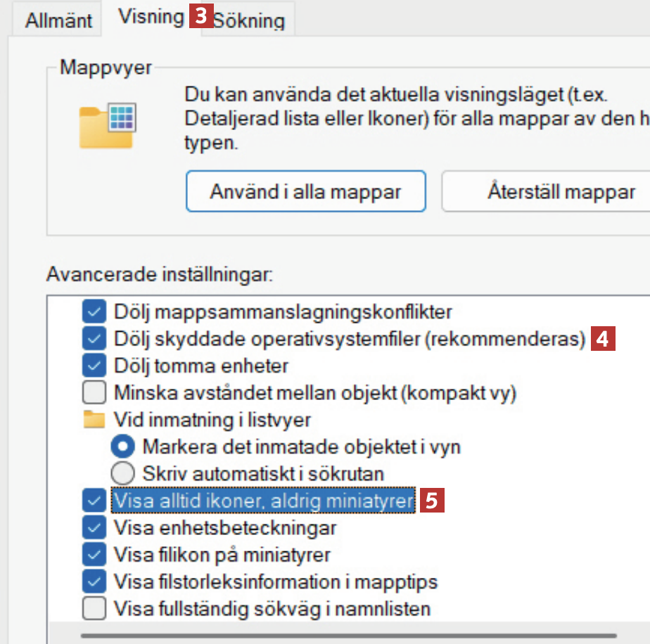Viewport: 650px width, 644px height.
Task: Check Visa fullständig sökväg i namnlisten
Action: click(94, 607)
